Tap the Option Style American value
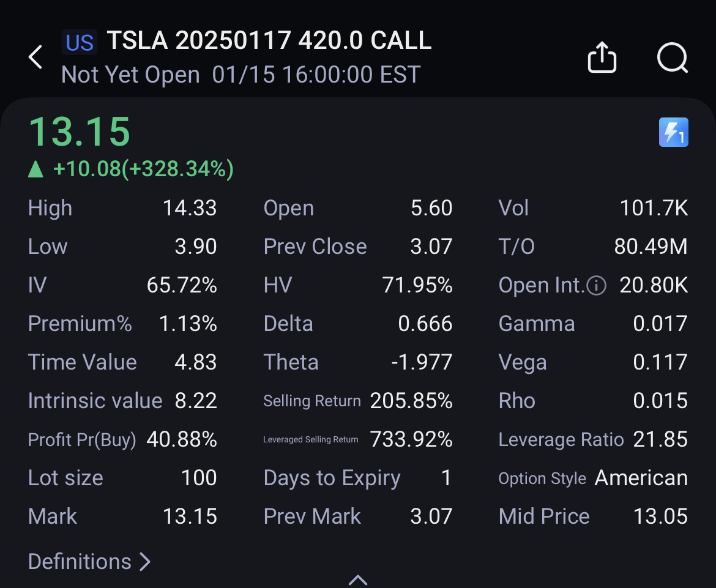The image size is (716, 588). click(x=641, y=478)
